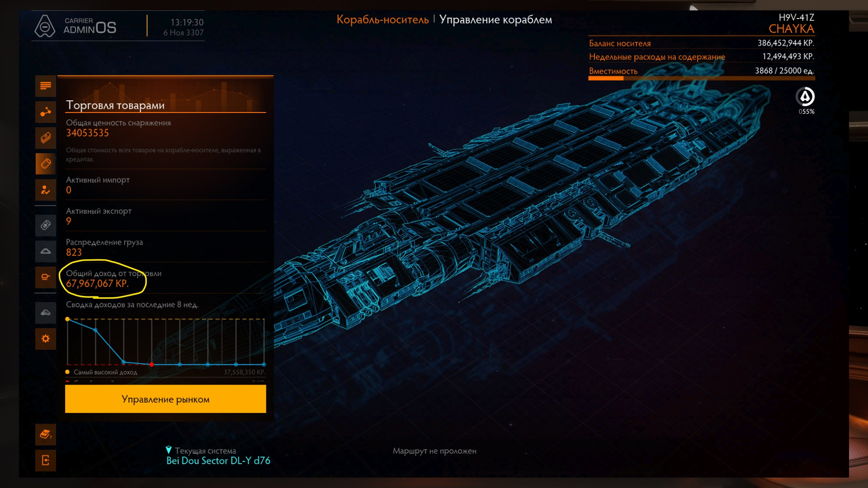Open the help book icon

click(x=46, y=435)
